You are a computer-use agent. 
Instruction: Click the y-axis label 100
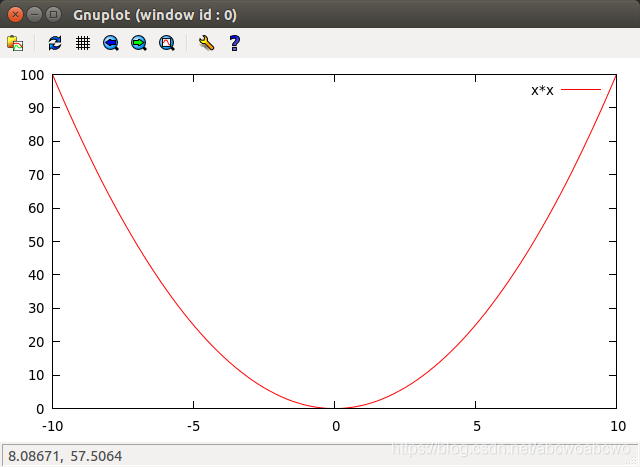point(32,75)
